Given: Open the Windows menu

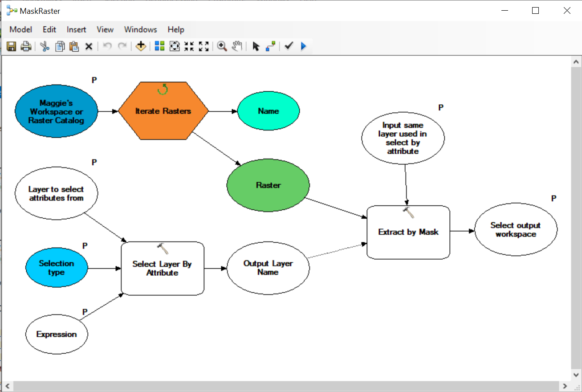Looking at the screenshot, I should [x=140, y=29].
